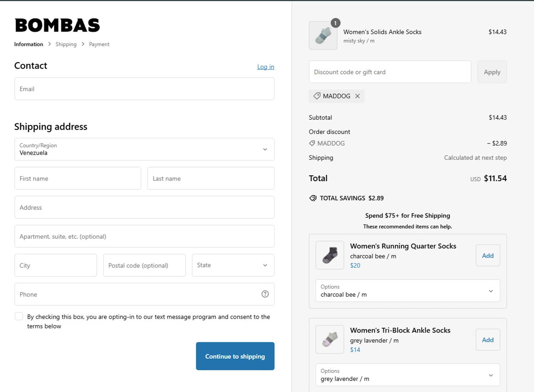Image resolution: width=534 pixels, height=392 pixels.
Task: Open the State dropdown
Action: click(x=233, y=265)
